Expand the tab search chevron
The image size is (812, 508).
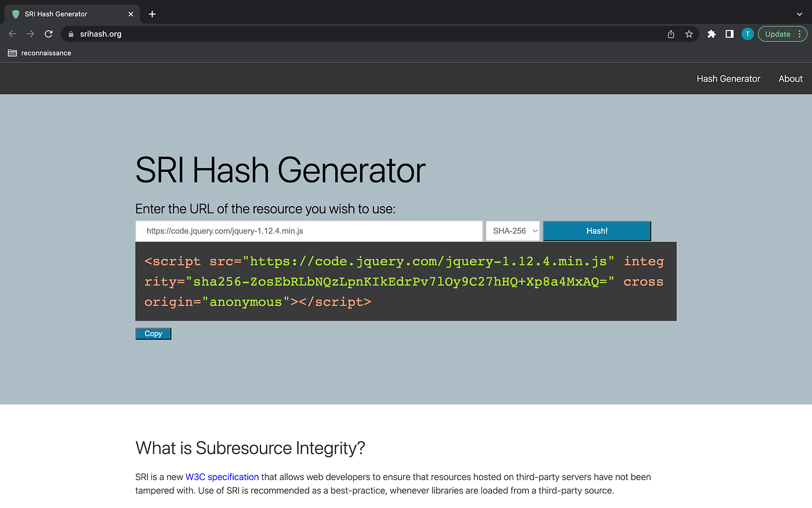pyautogui.click(x=799, y=14)
